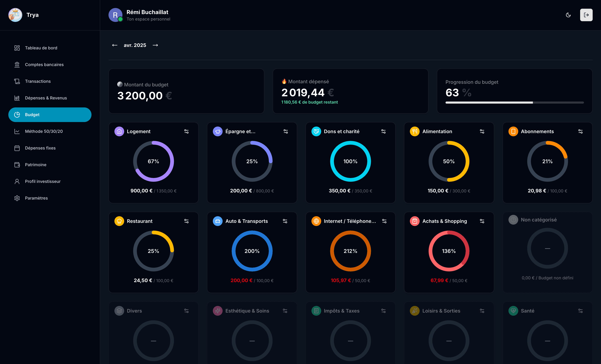Open the Abonnements budget settings icon

[580, 131]
